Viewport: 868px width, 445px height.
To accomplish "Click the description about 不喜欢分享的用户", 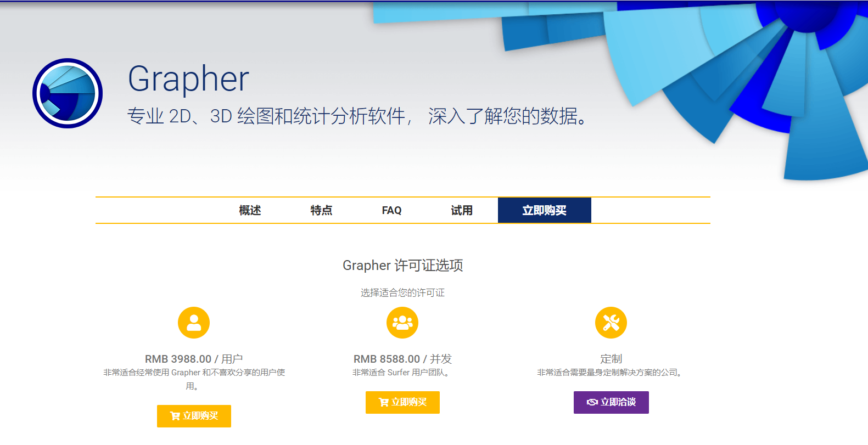I will tap(194, 379).
